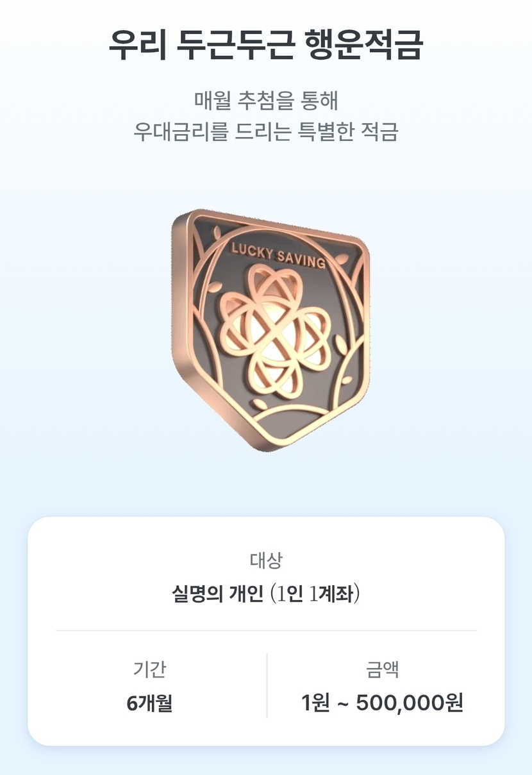Viewport: 532px width, 775px height.
Task: Click the 우대금리를 드리는 특별한 적금 line
Action: point(266,131)
